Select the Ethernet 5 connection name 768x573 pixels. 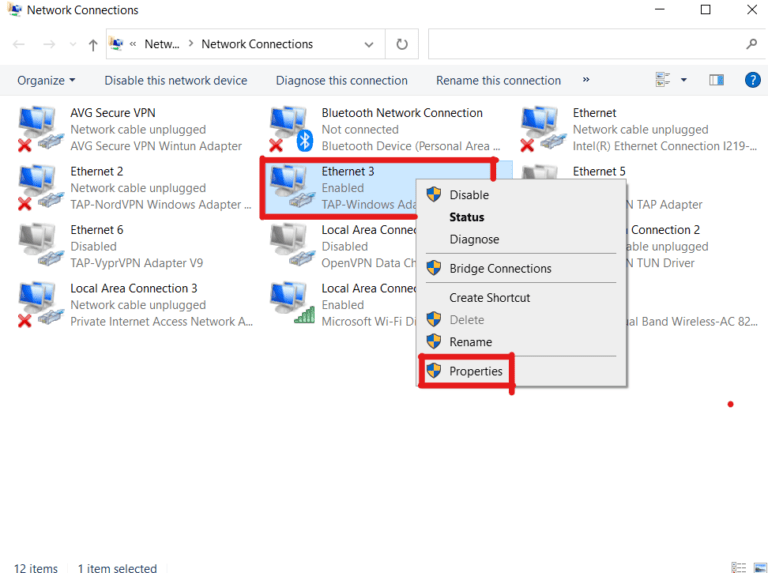click(599, 171)
